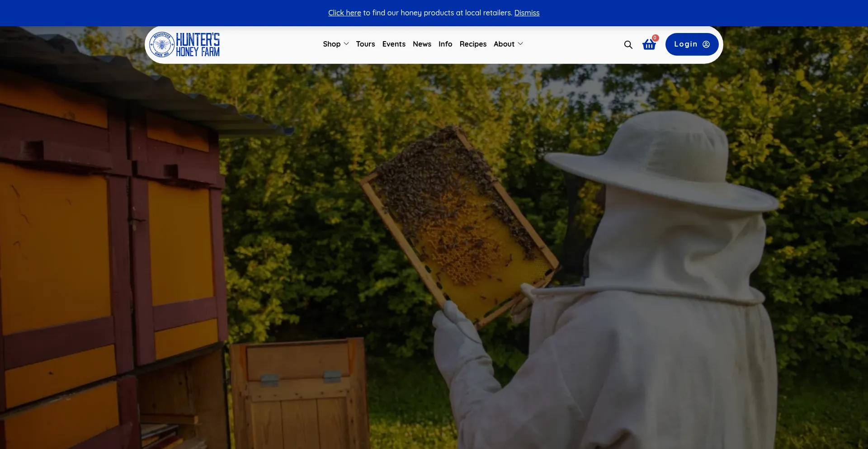Go to the Tours page
Image resolution: width=868 pixels, height=449 pixels.
(365, 44)
